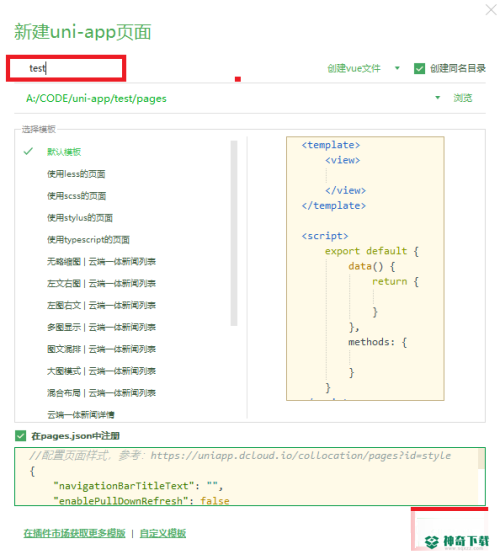The width and height of the screenshot is (500, 560).
Task: Click inside the navigationBarTitleText JSON editor
Action: (246, 476)
